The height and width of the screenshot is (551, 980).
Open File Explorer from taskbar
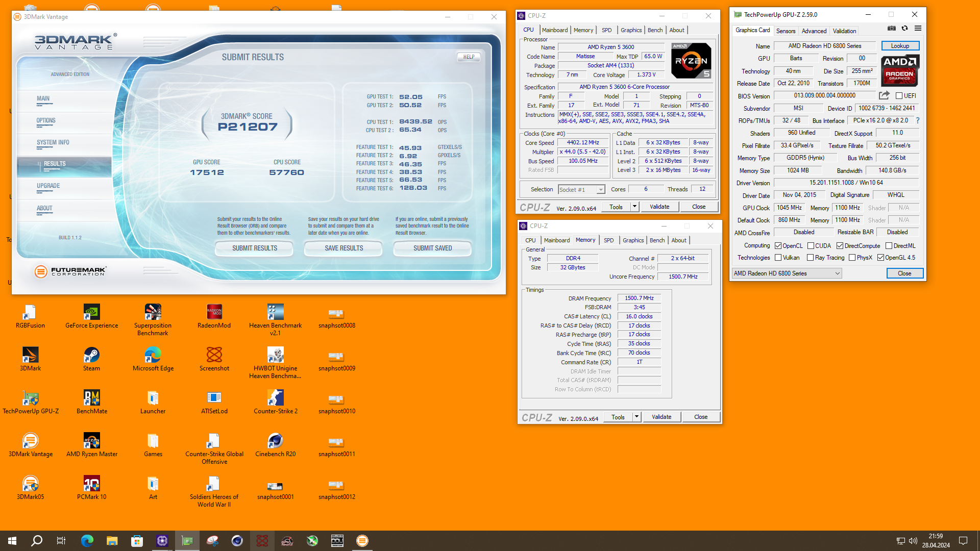pyautogui.click(x=112, y=541)
